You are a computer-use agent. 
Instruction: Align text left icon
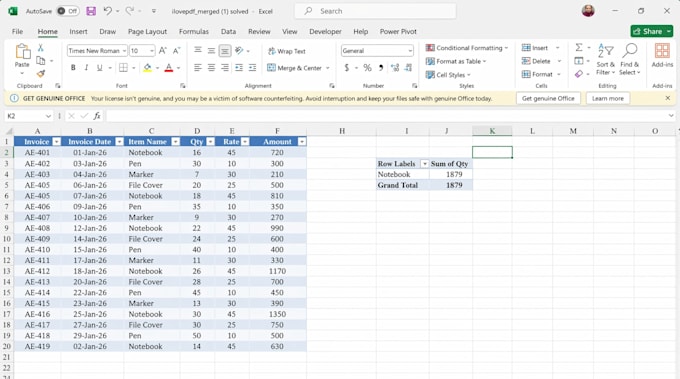pyautogui.click(x=198, y=68)
